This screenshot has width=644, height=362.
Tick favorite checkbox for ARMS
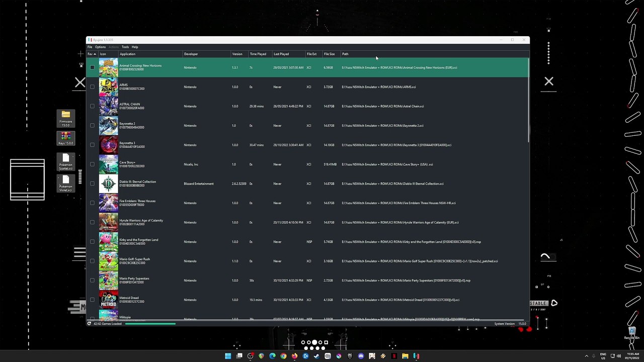point(92,87)
